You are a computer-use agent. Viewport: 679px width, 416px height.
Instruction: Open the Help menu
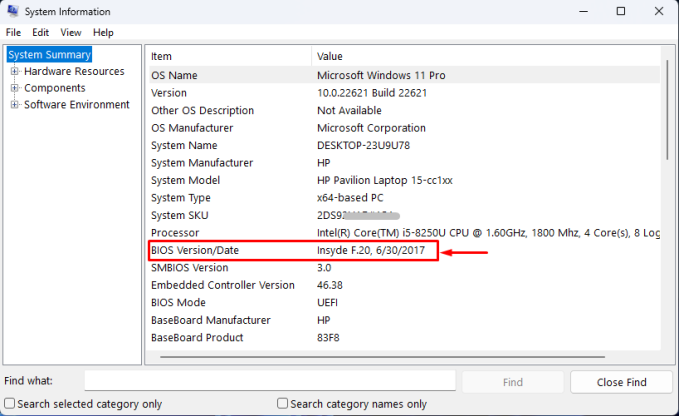click(x=103, y=32)
